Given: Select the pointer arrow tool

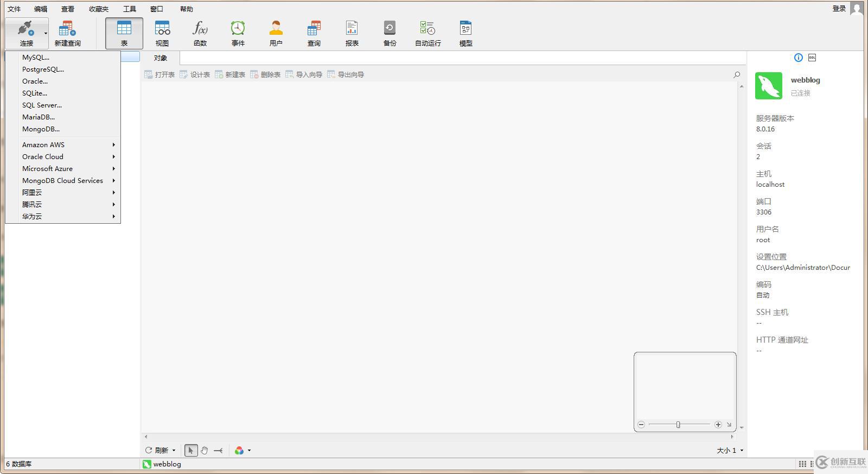Looking at the screenshot, I should [x=191, y=450].
